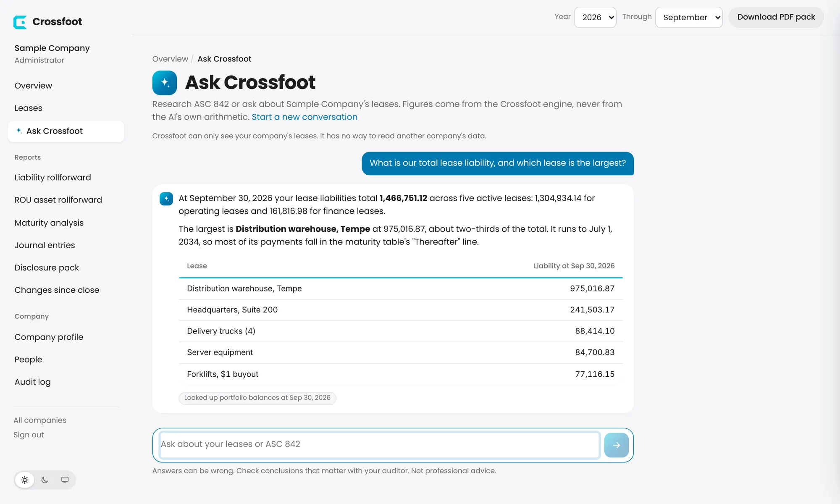Image resolution: width=840 pixels, height=504 pixels.
Task: Click the Ask Crossfoot sparkle header icon
Action: tap(165, 83)
